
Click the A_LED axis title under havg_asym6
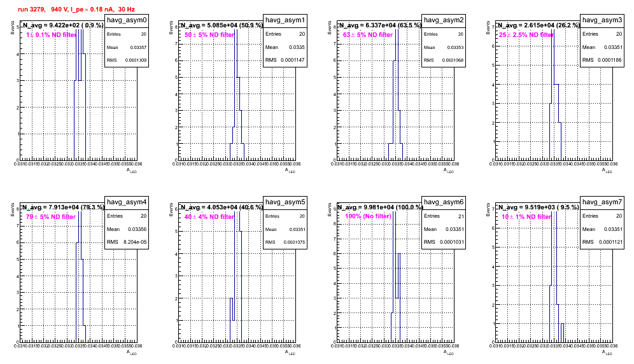449,353
